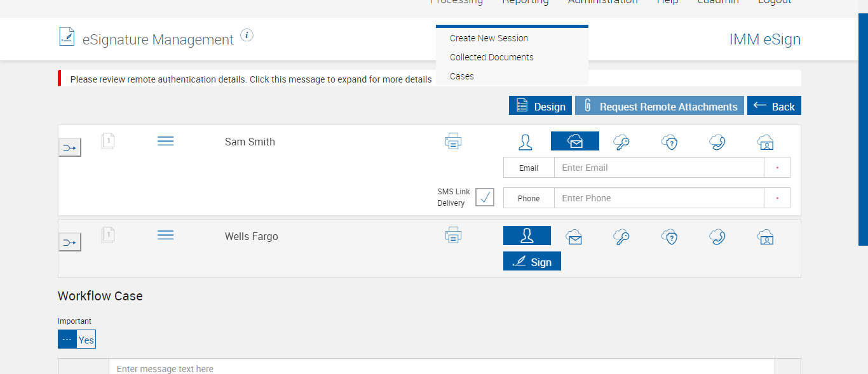Viewport: 868px width, 374px height.
Task: Open Collected Documents menu entry
Action: click(491, 57)
